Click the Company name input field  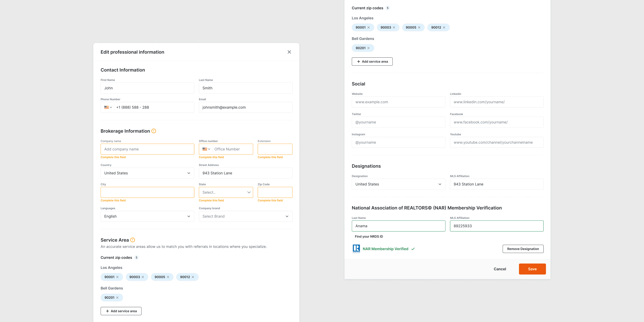coord(147,149)
